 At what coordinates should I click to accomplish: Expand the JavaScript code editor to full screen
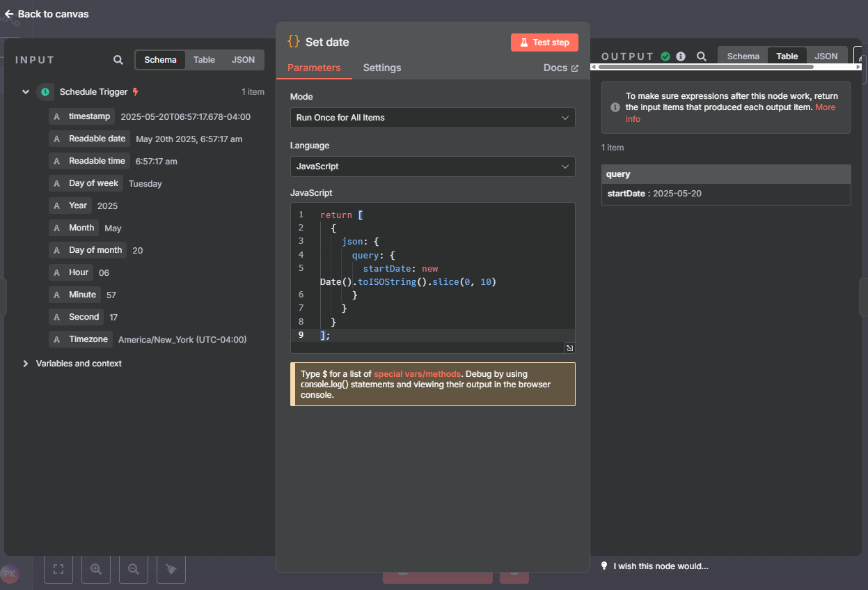point(569,348)
